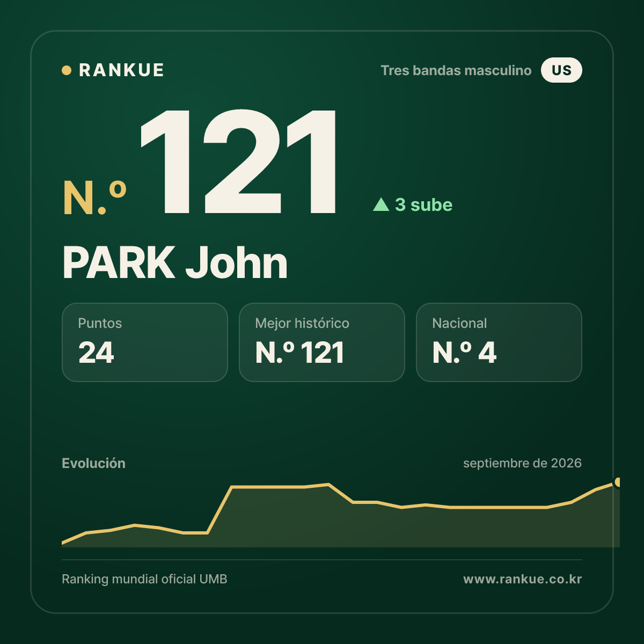Viewport: 644px width, 644px height.
Task: Select the US country badge
Action: [x=561, y=70]
